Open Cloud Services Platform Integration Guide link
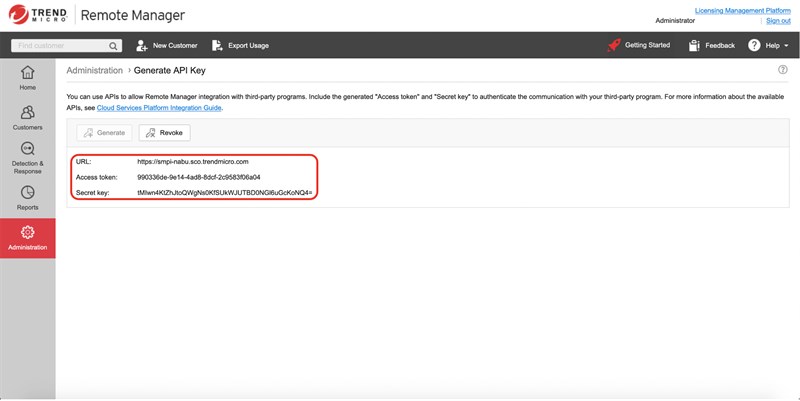The height and width of the screenshot is (401, 800). tap(159, 107)
